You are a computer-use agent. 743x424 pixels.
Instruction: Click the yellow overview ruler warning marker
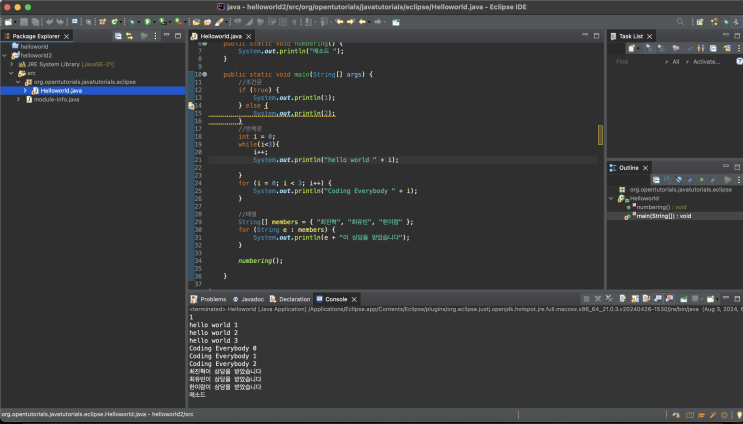(x=600, y=135)
